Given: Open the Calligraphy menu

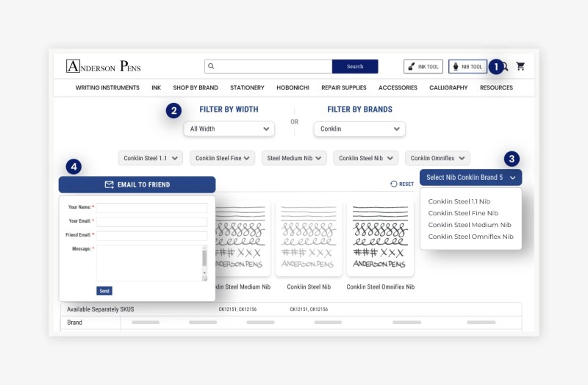Looking at the screenshot, I should pos(448,87).
